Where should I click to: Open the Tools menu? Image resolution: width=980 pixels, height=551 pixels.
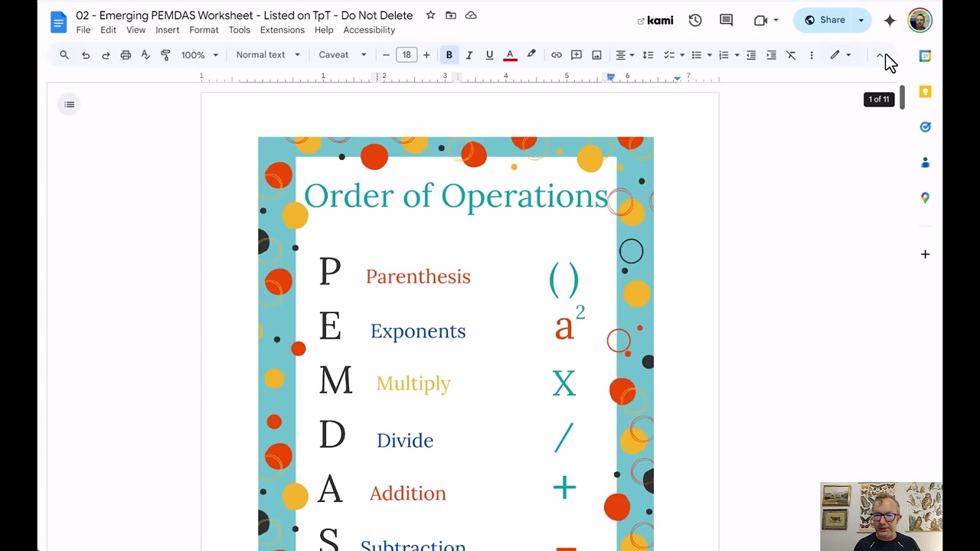(x=239, y=30)
